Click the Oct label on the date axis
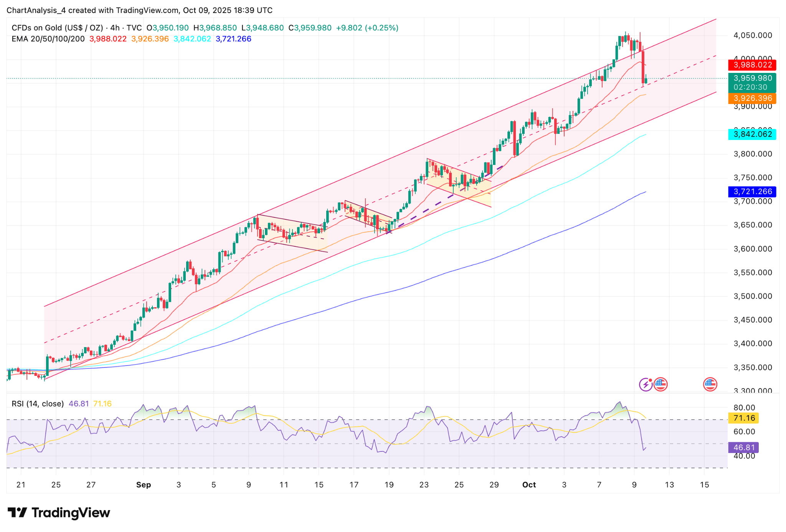Viewport: 786px width, 532px height. 529,484
